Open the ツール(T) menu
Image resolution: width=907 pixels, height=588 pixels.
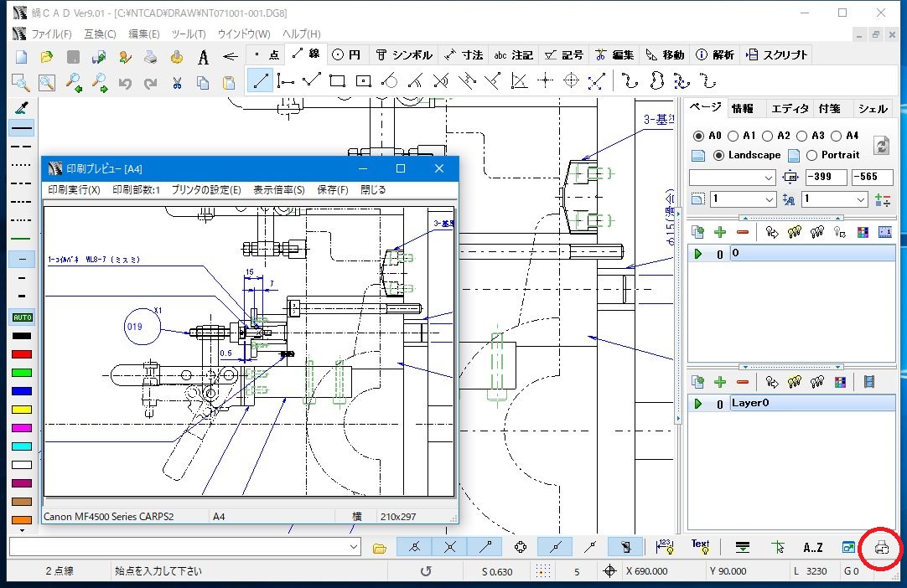[188, 34]
